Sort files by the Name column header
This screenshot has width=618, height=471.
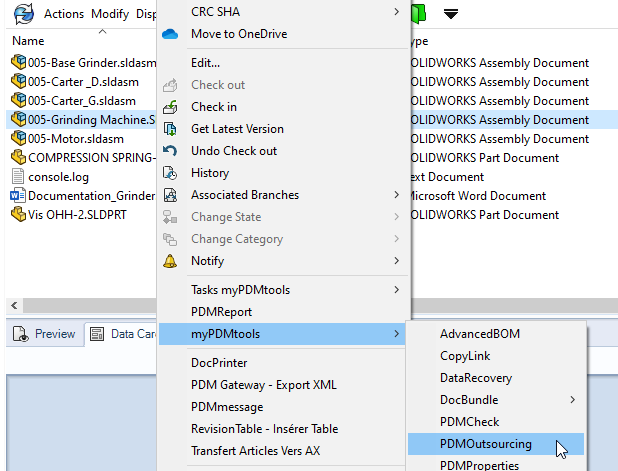28,41
